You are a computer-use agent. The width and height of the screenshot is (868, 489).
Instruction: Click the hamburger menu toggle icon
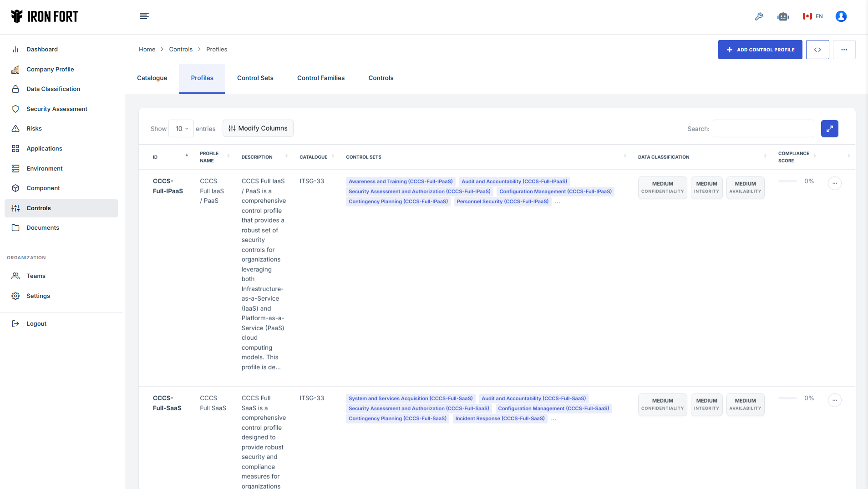point(144,16)
